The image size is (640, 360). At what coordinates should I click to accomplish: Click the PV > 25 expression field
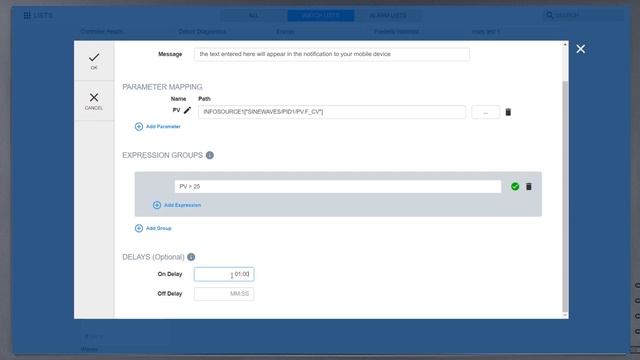tap(338, 187)
